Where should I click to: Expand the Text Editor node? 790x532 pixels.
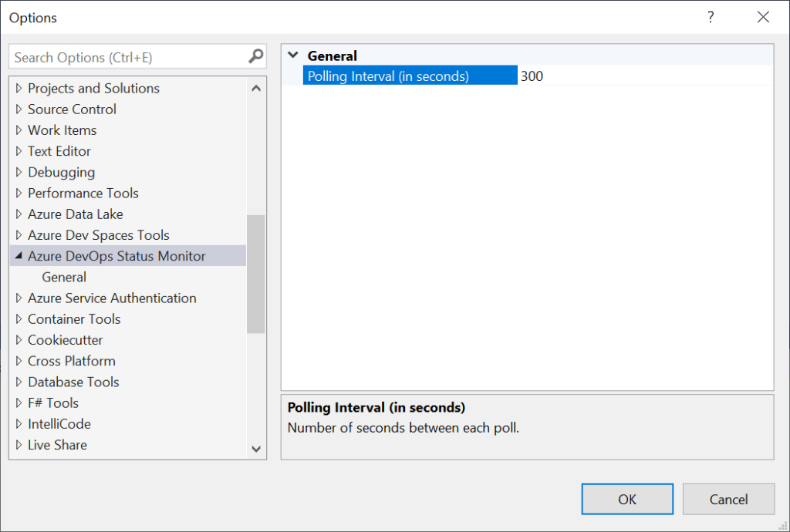(17, 151)
